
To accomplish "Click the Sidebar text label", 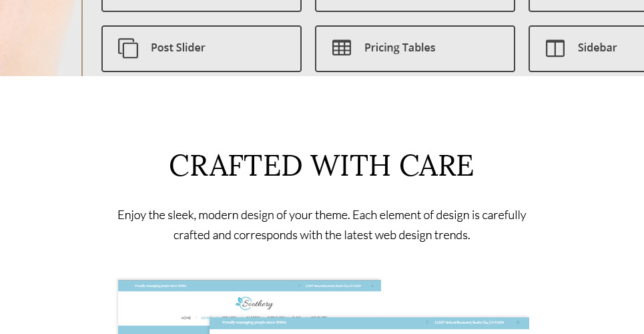I will (597, 47).
